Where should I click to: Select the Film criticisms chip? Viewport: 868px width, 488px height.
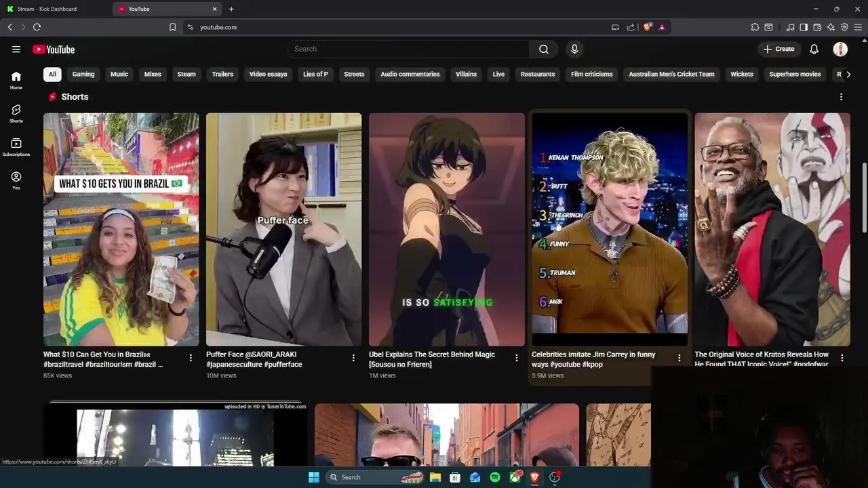[592, 74]
